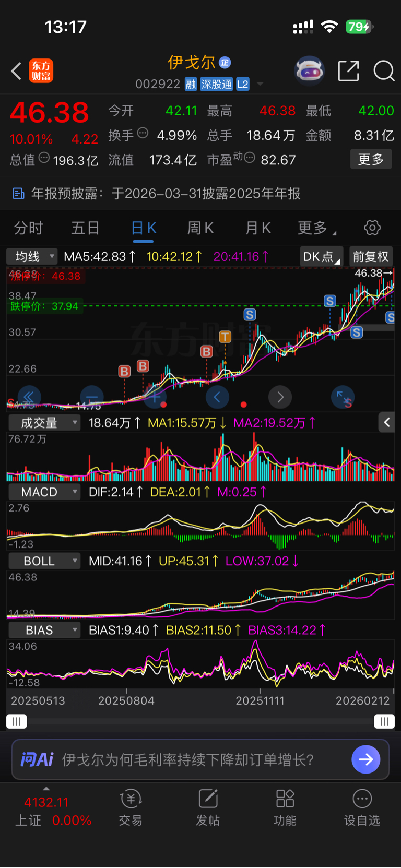Submit the Ai question with arrow button

[366, 759]
